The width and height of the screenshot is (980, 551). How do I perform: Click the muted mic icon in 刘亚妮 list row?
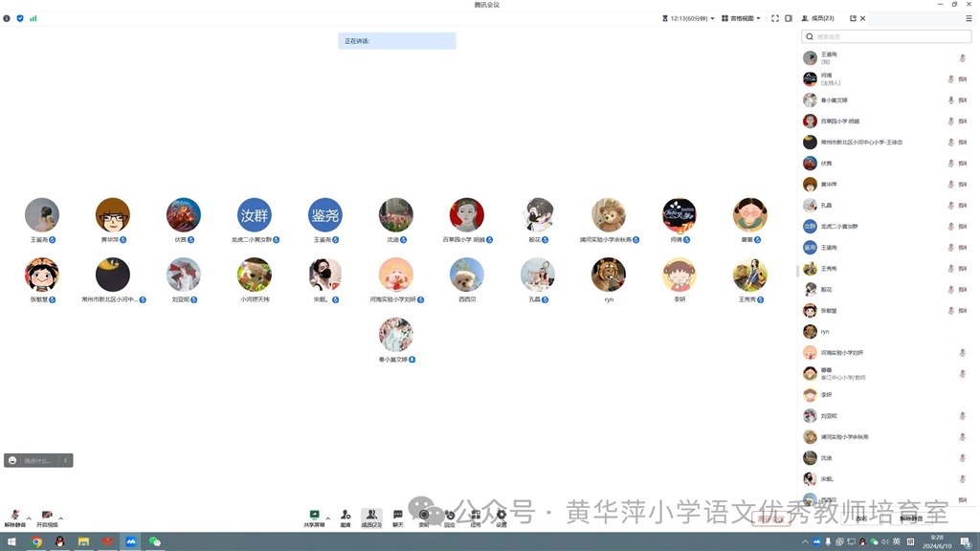963,415
